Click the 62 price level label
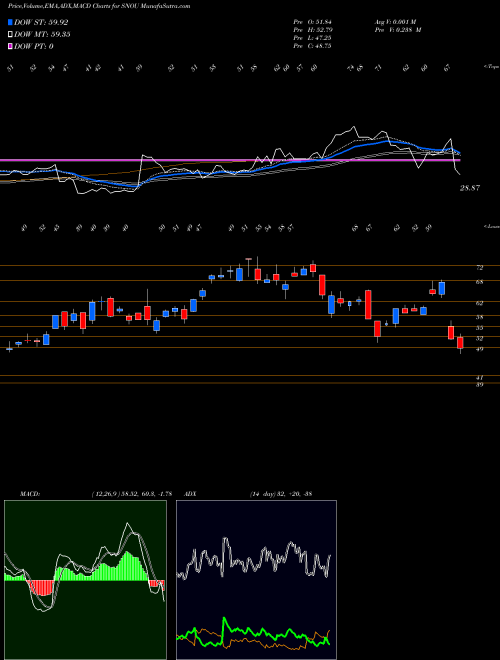The height and width of the screenshot is (660, 500). 479,303
